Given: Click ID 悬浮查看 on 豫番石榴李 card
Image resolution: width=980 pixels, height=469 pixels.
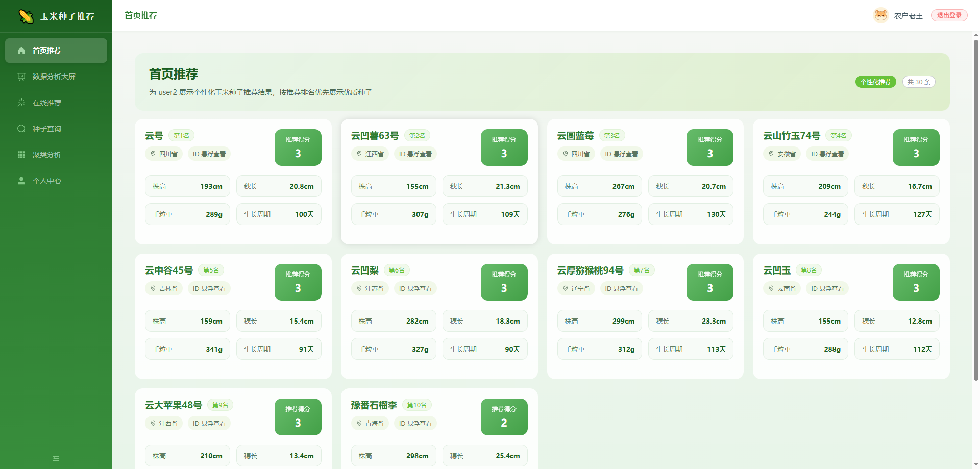Looking at the screenshot, I should [415, 423].
